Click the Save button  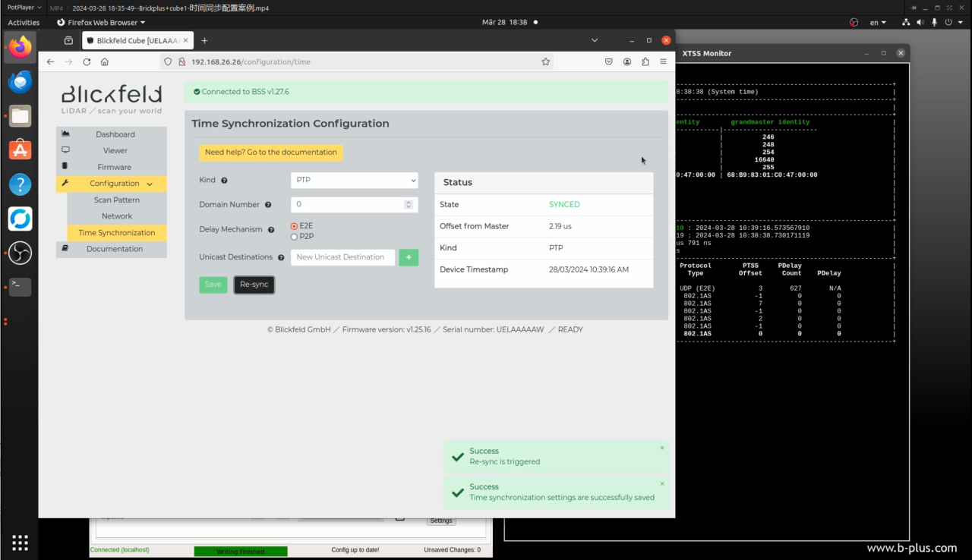(213, 285)
